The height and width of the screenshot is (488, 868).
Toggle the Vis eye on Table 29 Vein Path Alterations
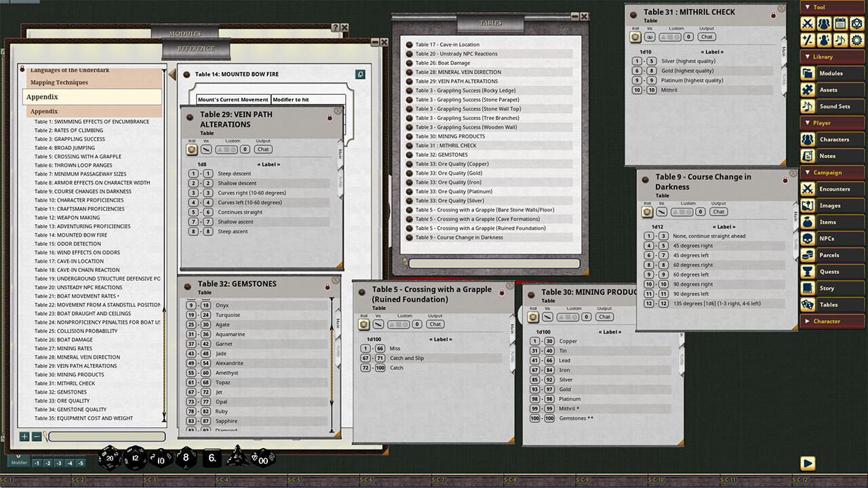208,149
